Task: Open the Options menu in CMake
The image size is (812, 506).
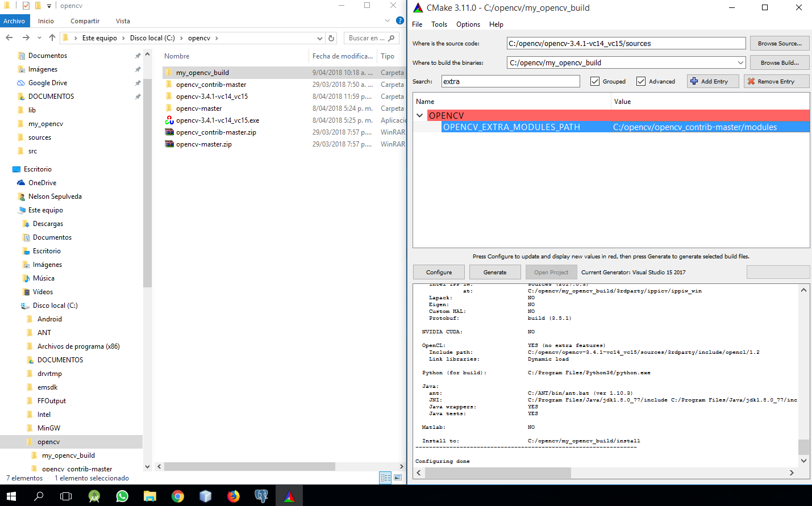Action: pyautogui.click(x=468, y=24)
